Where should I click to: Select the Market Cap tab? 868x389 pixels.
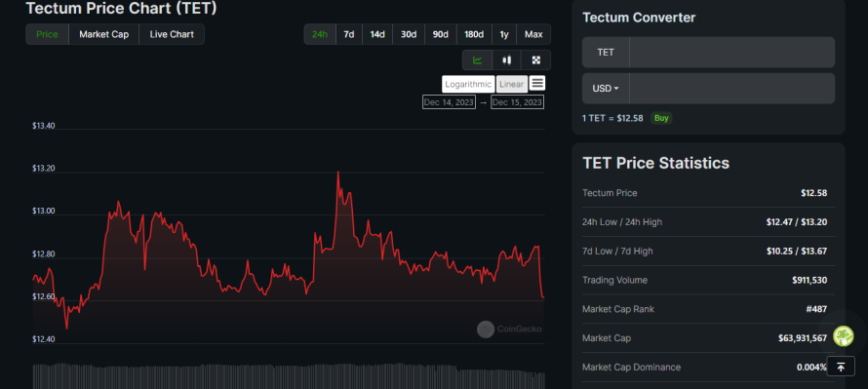click(104, 34)
